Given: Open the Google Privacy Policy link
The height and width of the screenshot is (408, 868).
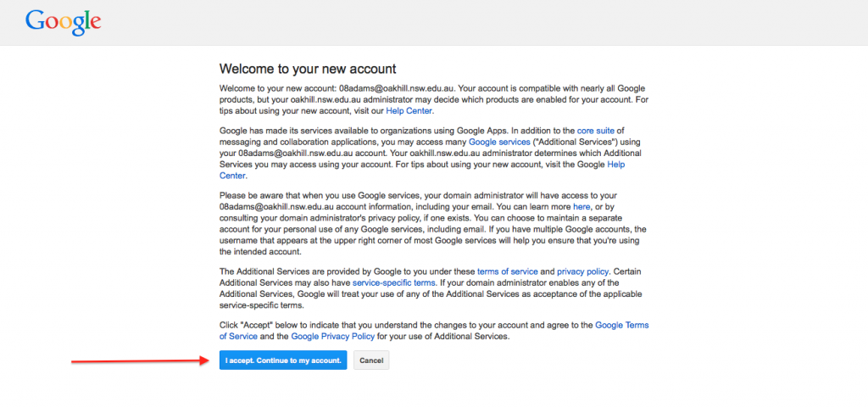Looking at the screenshot, I should (x=332, y=336).
